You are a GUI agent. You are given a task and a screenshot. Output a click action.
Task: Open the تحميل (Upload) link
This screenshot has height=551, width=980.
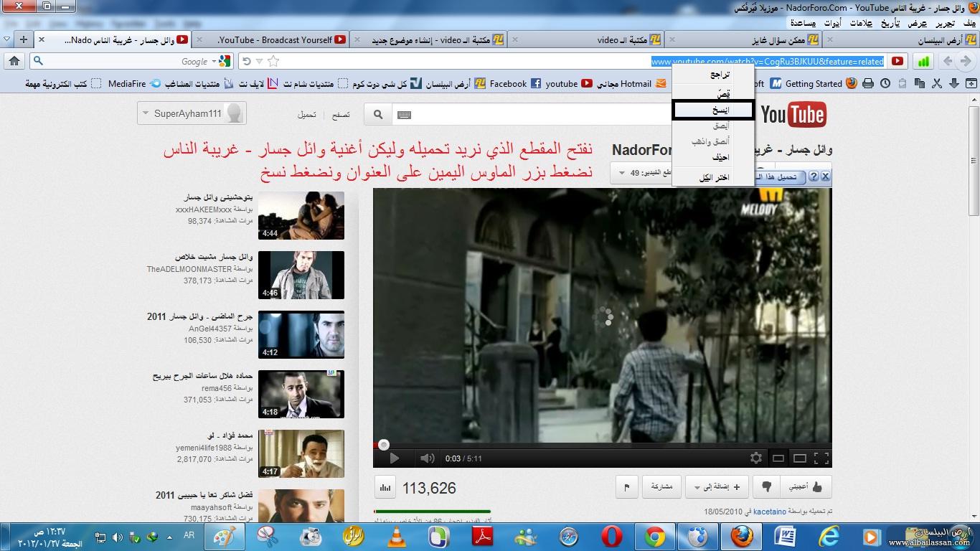pos(307,115)
